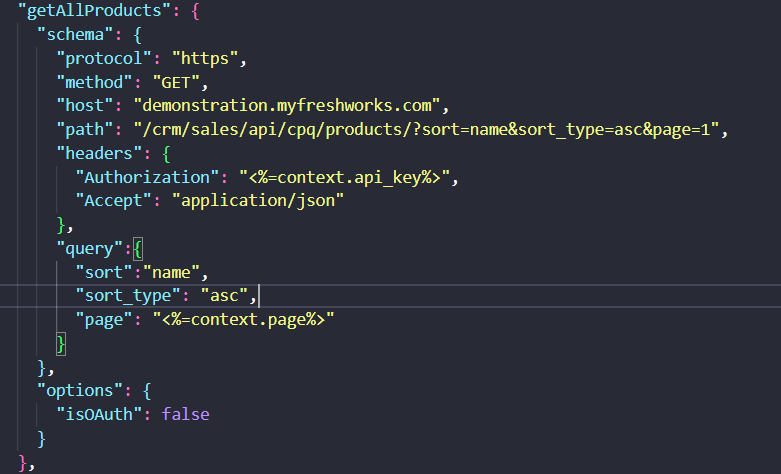Click the "headers" key
The width and height of the screenshot is (781, 474).
(99, 153)
